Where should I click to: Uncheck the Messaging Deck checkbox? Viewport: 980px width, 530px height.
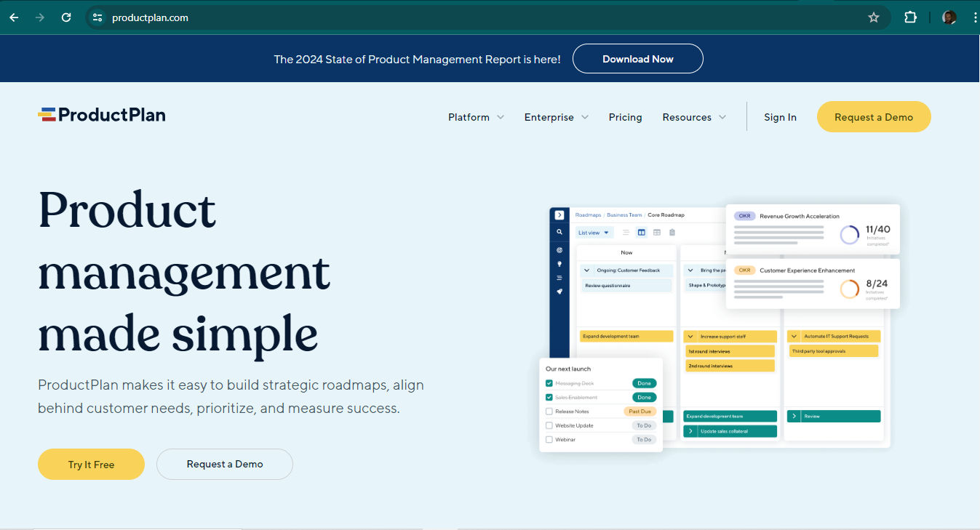[549, 382]
